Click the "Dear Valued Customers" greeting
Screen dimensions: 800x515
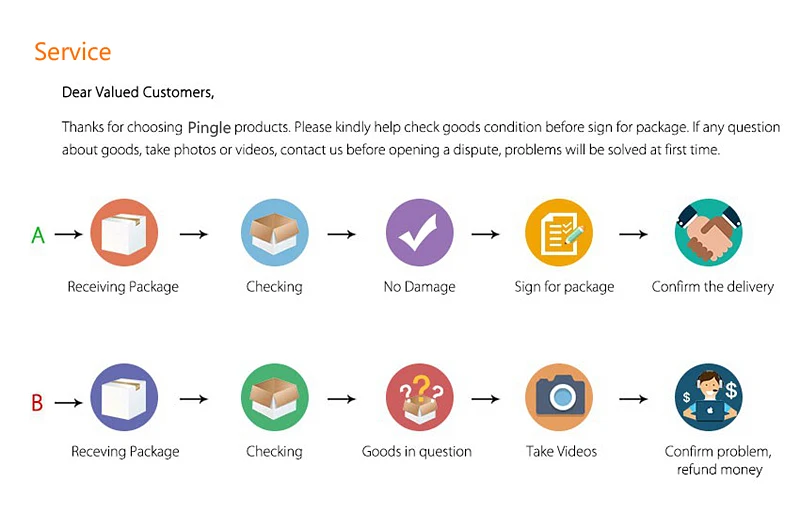pos(138,92)
